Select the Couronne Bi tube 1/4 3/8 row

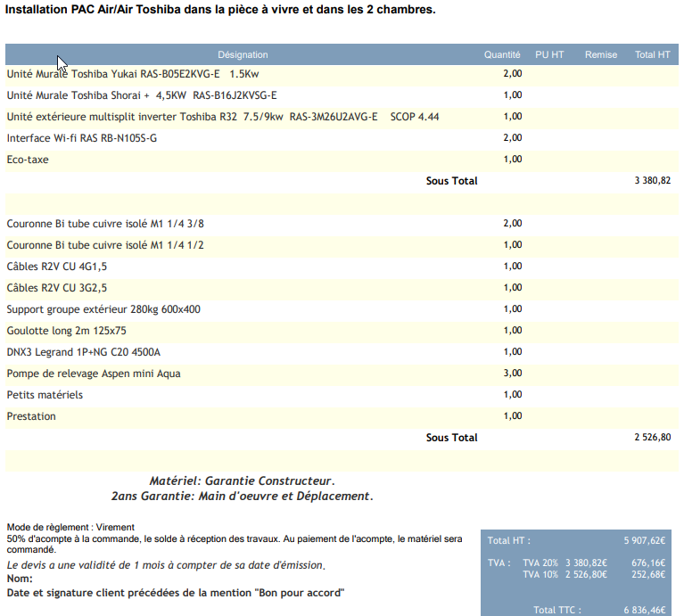[111, 224]
